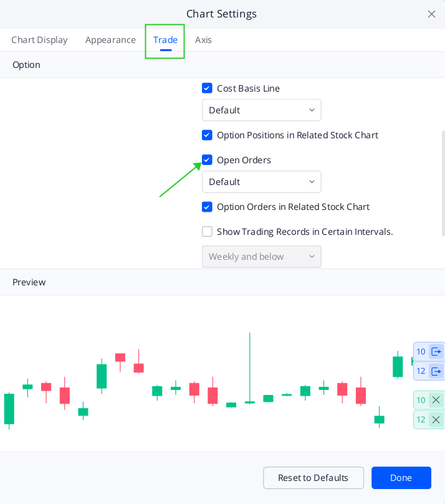Open the Default dropdown under Cost Basis Line

point(261,110)
